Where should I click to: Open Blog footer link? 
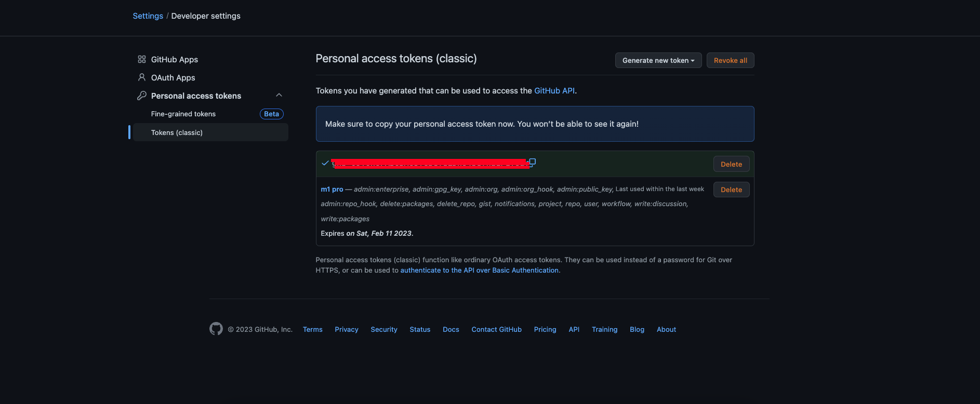(637, 329)
